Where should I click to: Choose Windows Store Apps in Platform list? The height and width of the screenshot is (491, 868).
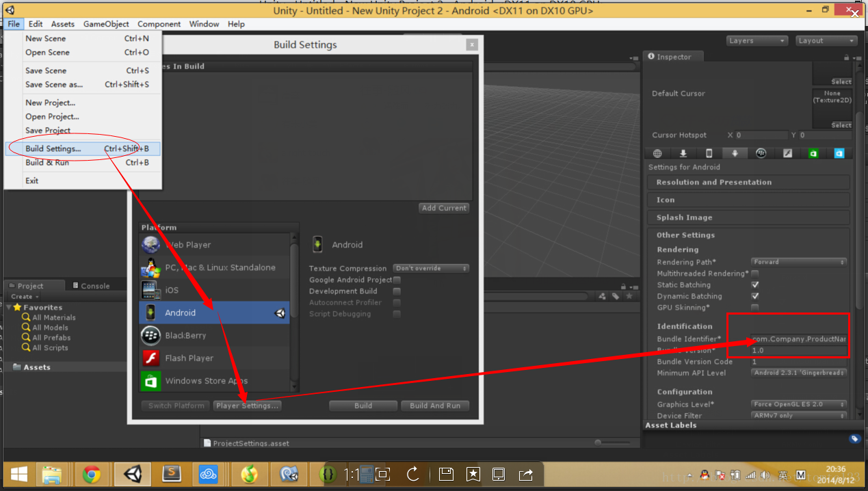(214, 380)
